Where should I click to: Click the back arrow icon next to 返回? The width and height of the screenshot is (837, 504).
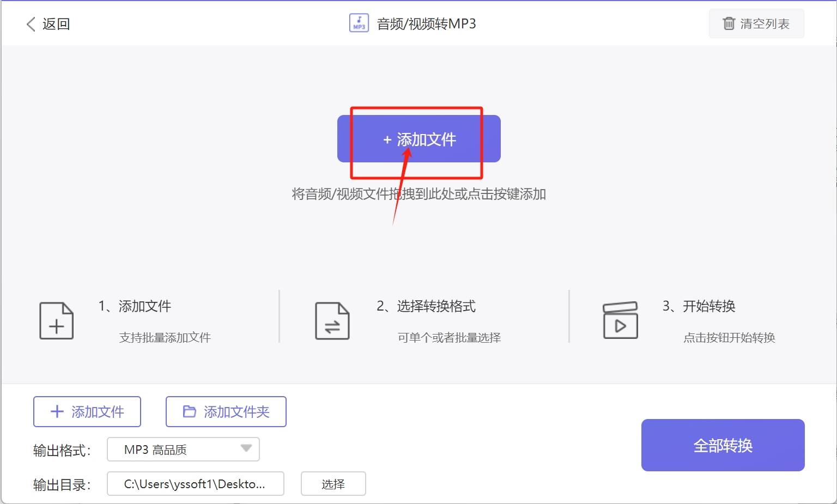point(30,24)
